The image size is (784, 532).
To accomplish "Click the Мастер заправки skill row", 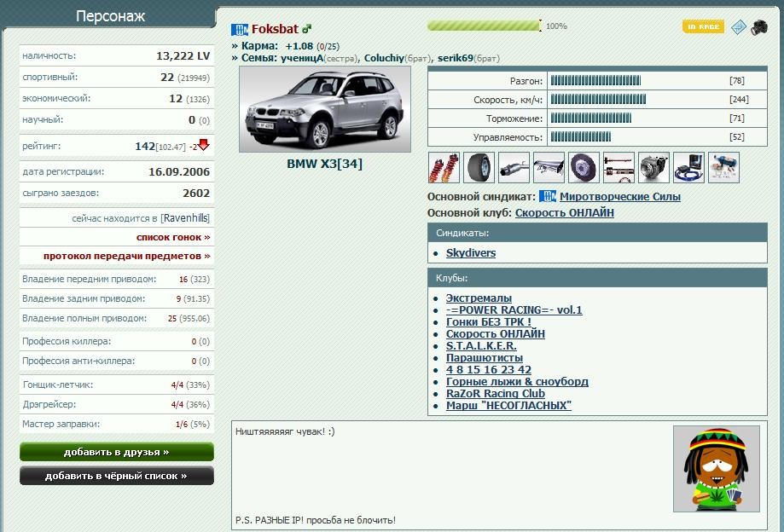I will coord(117,424).
